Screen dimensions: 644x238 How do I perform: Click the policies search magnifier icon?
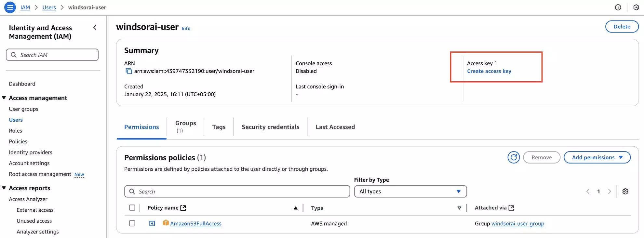point(132,192)
